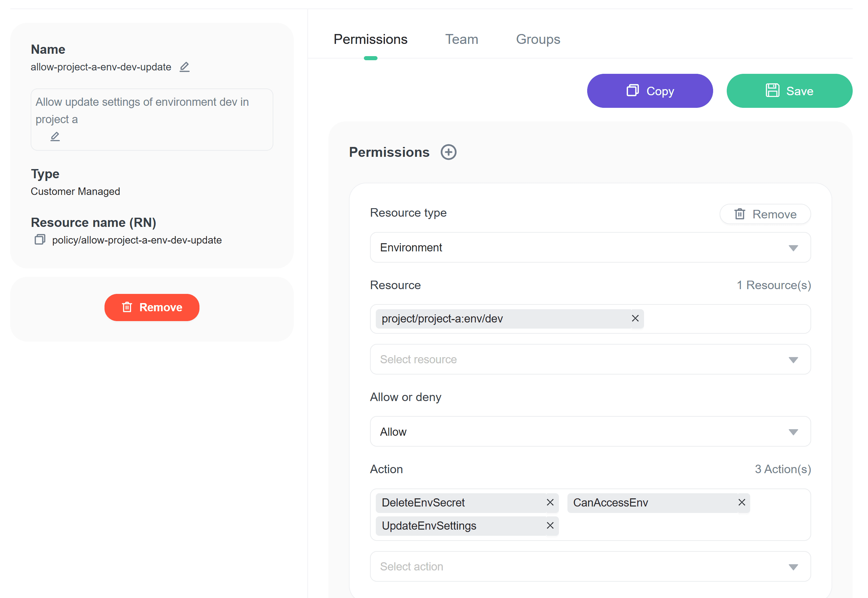Screen dimensions: 868x598
Task: Select the Permissions tab
Action: click(370, 39)
